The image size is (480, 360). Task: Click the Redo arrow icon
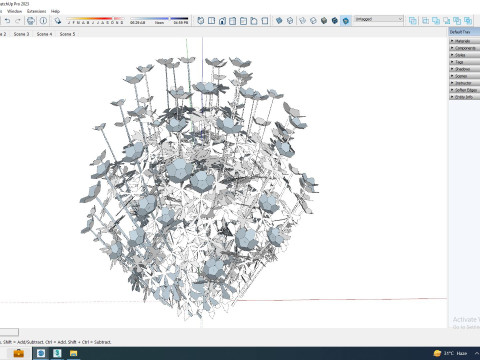(18, 21)
